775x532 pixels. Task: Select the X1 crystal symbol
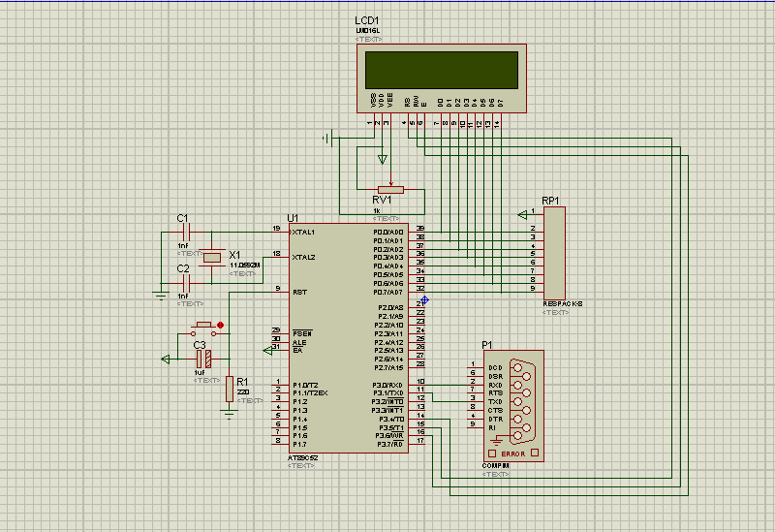pyautogui.click(x=212, y=258)
